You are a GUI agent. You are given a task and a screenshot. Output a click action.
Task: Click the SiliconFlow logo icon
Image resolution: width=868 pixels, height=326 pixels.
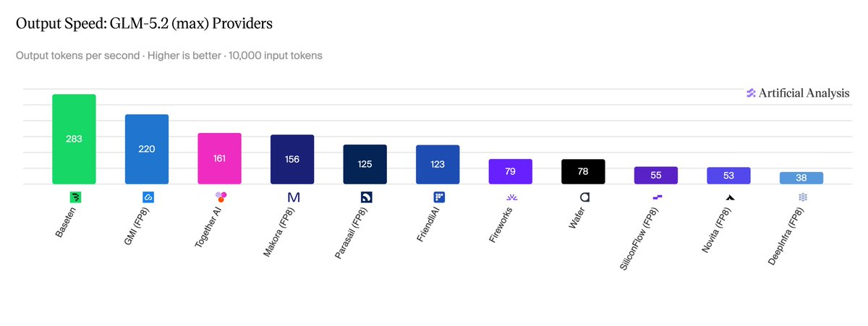click(x=656, y=197)
